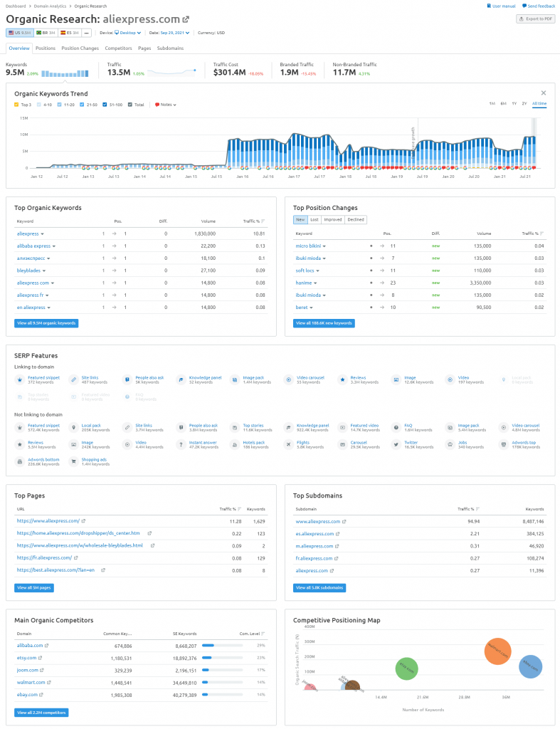Expand the alibaba express keyword dropdown

click(54, 246)
